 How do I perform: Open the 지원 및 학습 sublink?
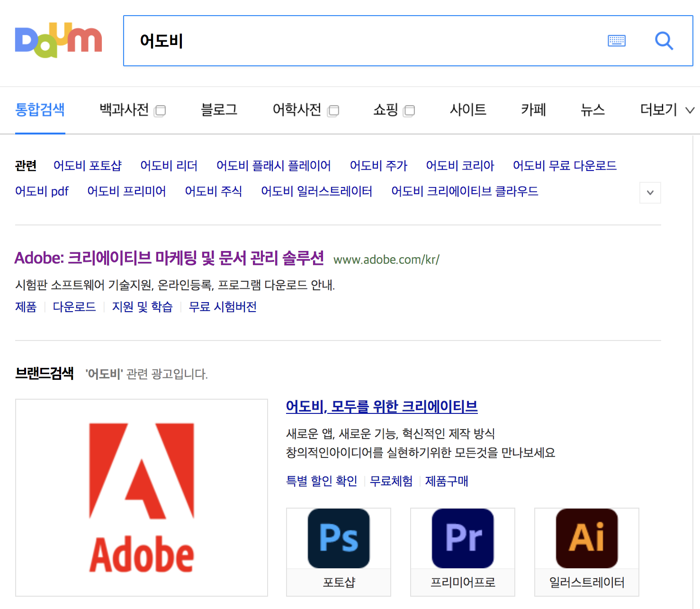pyautogui.click(x=142, y=307)
